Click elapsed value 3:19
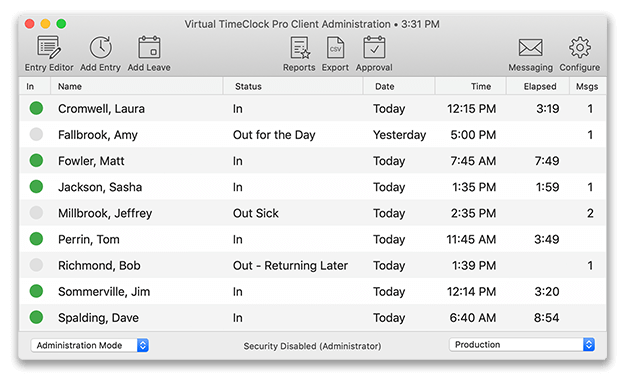 tap(548, 109)
